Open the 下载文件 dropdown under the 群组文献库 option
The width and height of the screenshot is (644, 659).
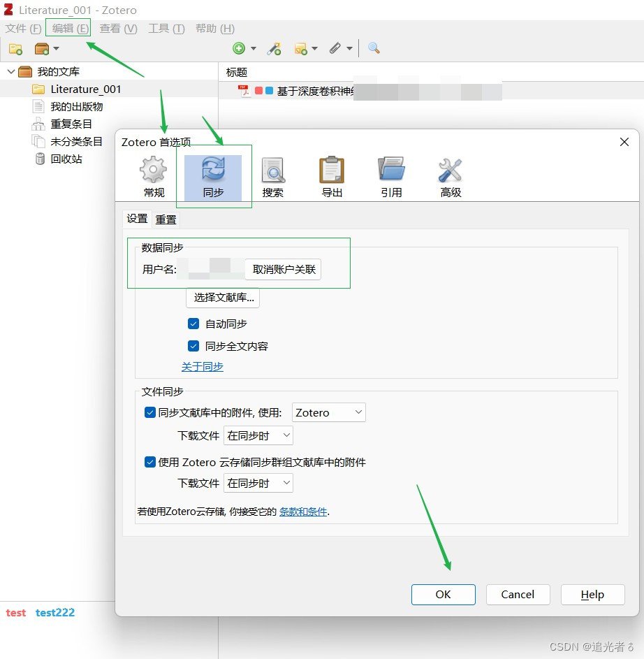[x=258, y=483]
